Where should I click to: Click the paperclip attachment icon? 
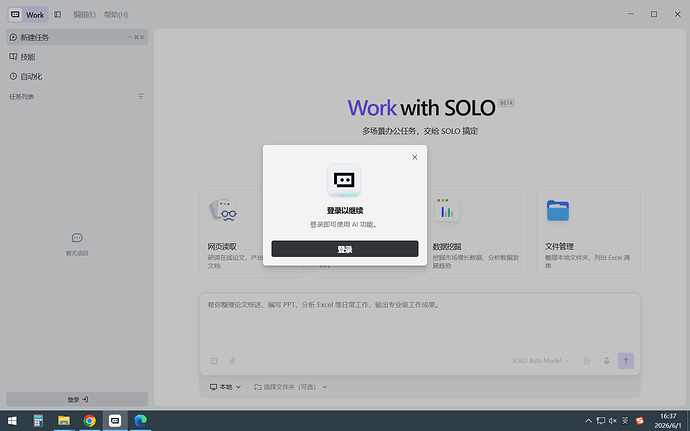232,361
